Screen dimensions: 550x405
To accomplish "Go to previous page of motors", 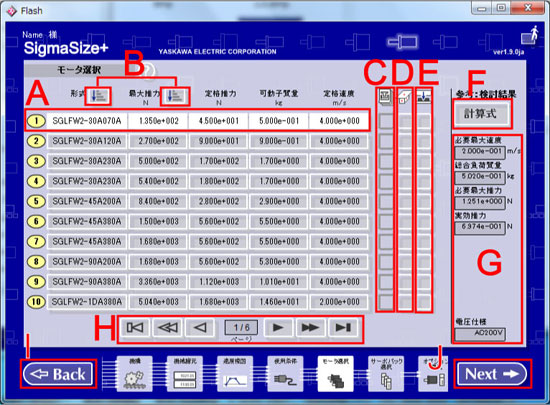I will [200, 328].
